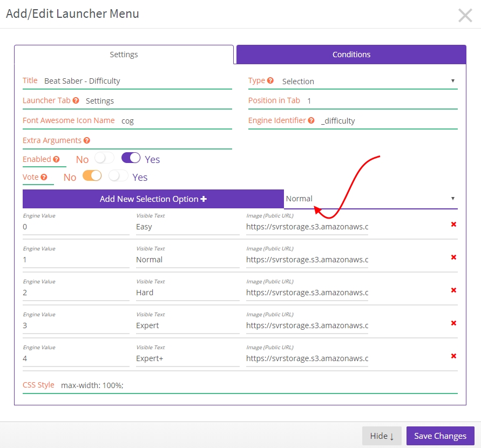Show help for the Enabled setting
Screen dimensions: 481x448
pos(56,159)
